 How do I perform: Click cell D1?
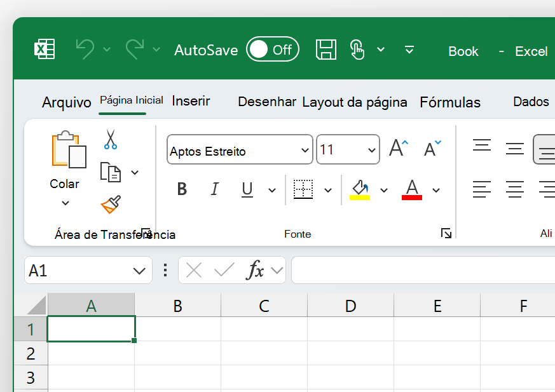(x=351, y=329)
